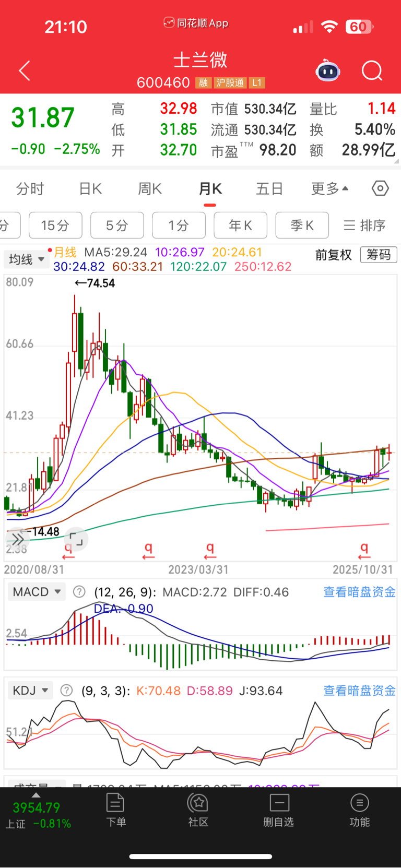Expand the 均线 indicator dropdown

(x=26, y=259)
